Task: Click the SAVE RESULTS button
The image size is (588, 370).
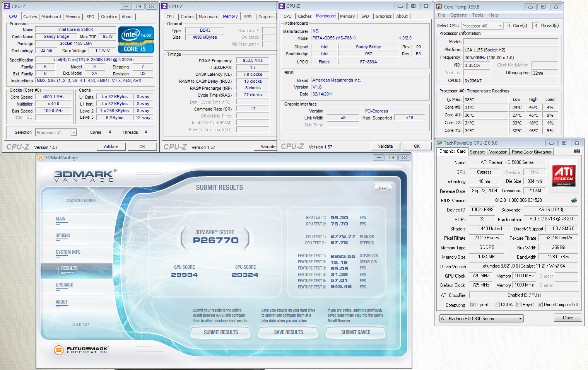Action: [289, 332]
